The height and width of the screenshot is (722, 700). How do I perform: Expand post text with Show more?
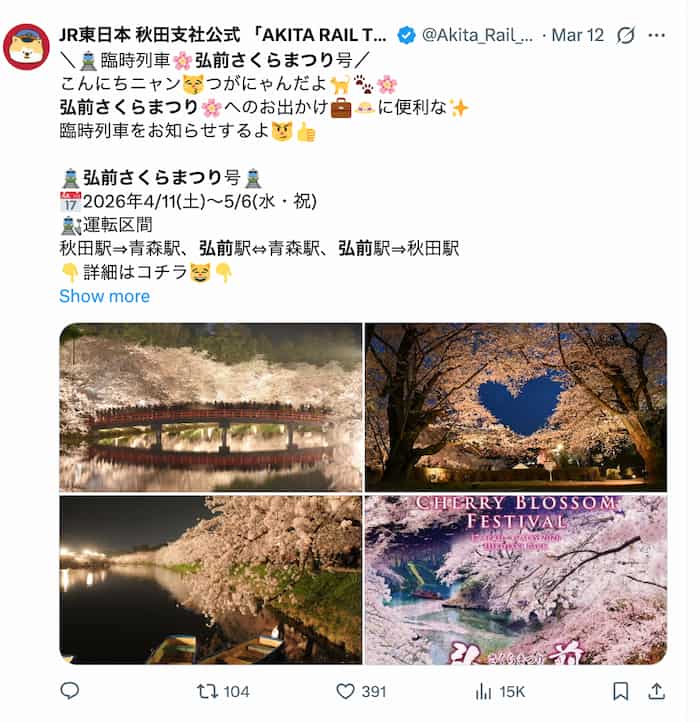105,296
